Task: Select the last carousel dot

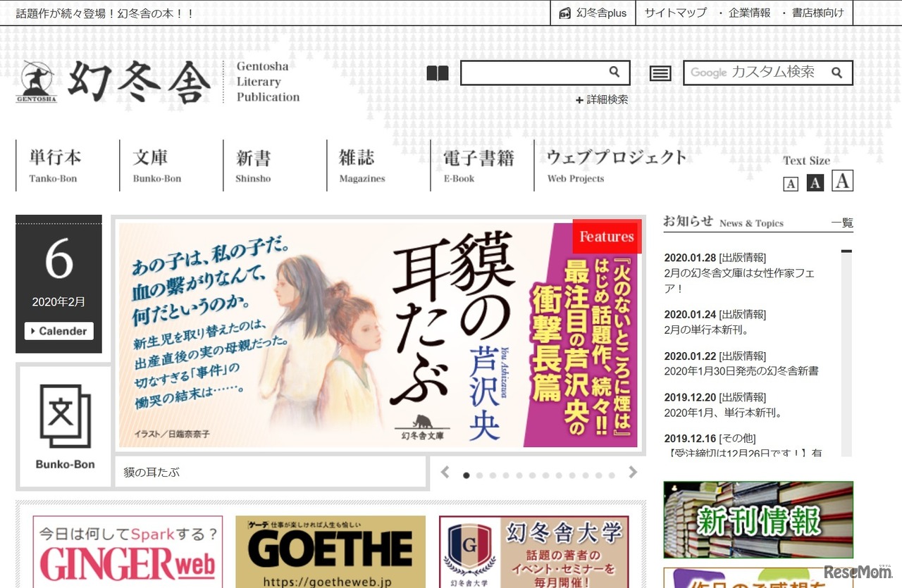Action: pos(612,475)
